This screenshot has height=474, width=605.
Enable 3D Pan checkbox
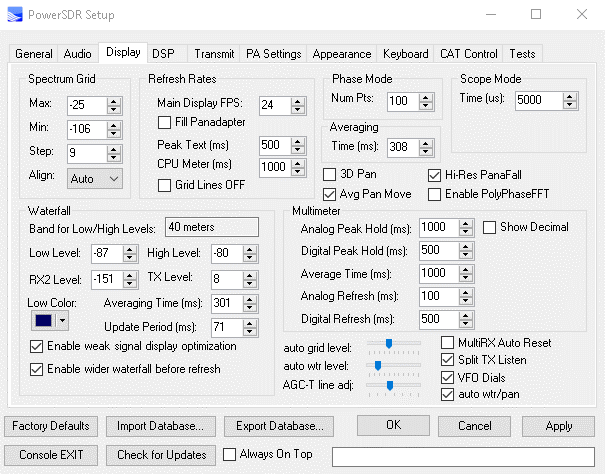(x=329, y=174)
